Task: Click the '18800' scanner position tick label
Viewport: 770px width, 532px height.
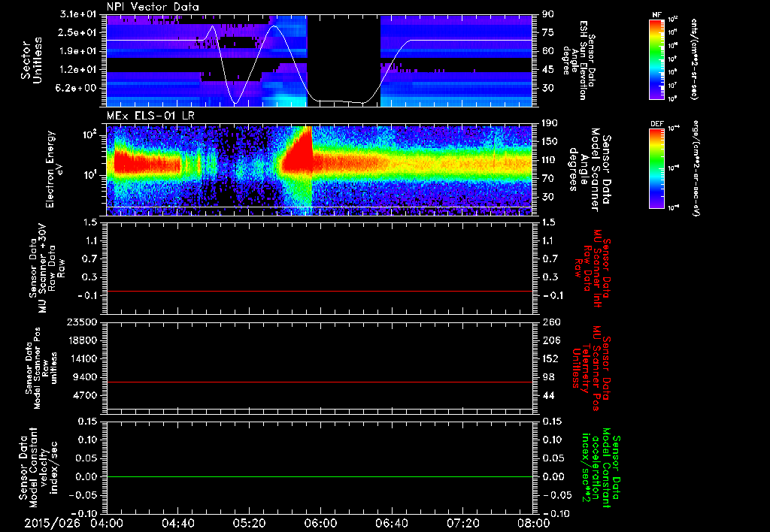Action: point(81,340)
